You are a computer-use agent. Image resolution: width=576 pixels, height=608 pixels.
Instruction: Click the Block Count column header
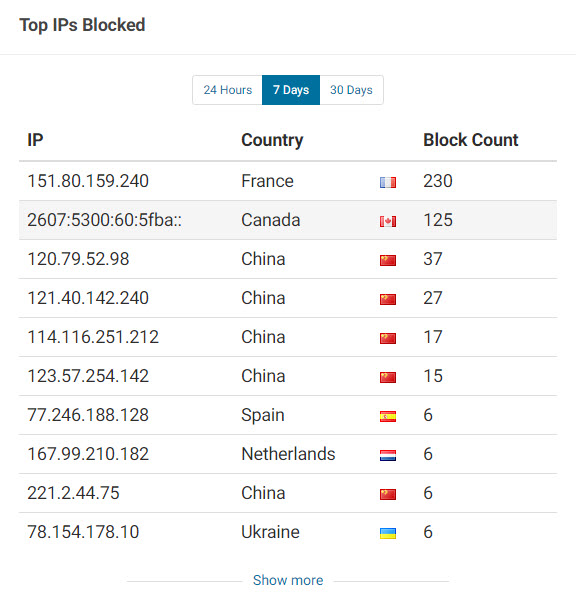(x=470, y=140)
